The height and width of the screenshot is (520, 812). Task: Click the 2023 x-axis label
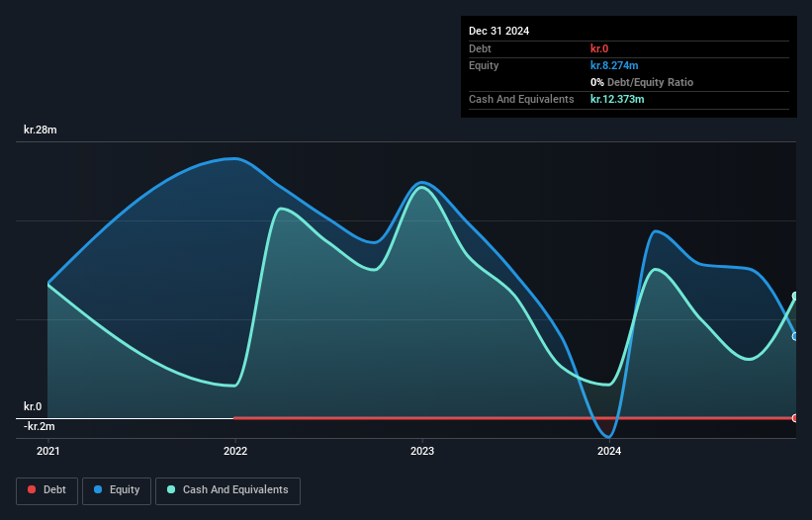(422, 451)
